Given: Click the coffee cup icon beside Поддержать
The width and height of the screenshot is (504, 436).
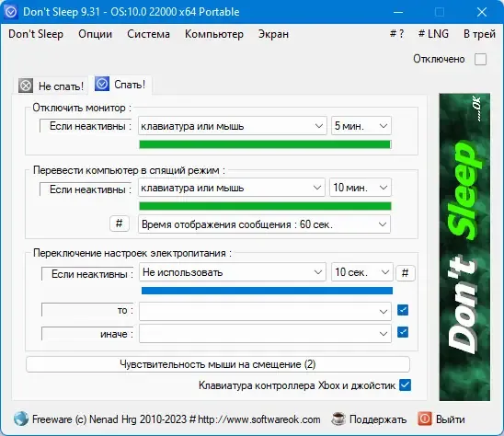Looking at the screenshot, I should [338, 419].
